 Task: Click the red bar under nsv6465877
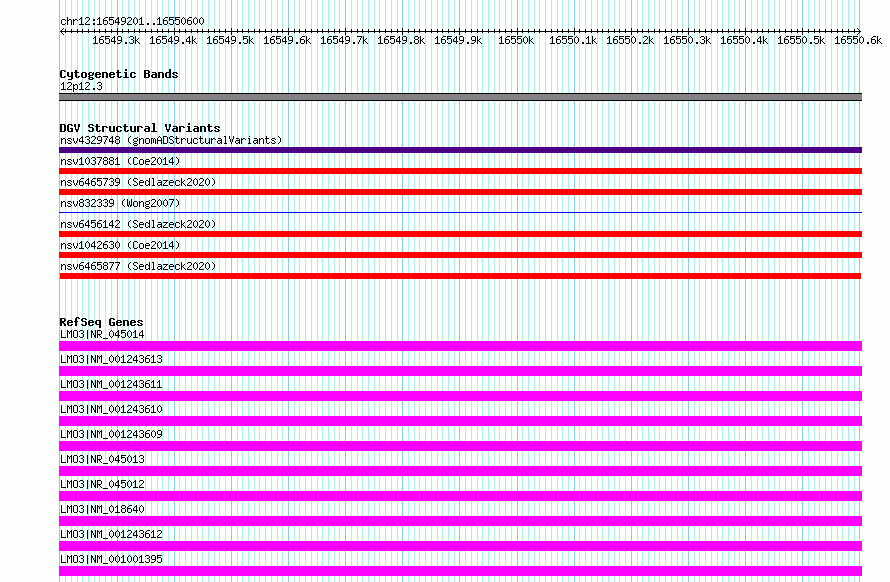click(x=460, y=276)
